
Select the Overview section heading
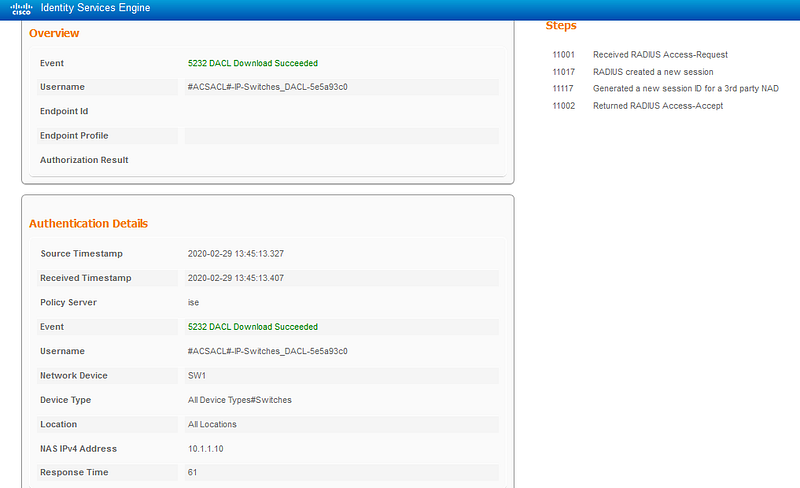click(x=54, y=33)
